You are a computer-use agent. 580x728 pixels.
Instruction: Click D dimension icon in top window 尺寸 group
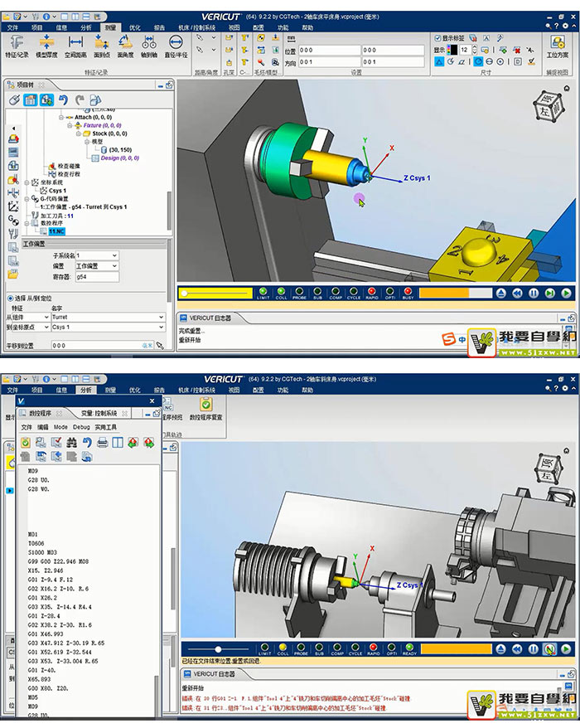518,61
